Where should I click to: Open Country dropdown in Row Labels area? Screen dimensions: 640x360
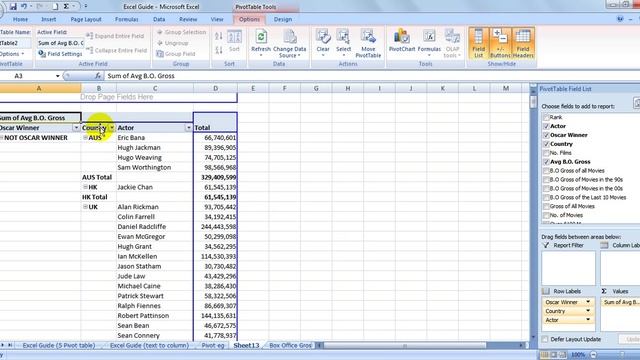coord(588,311)
